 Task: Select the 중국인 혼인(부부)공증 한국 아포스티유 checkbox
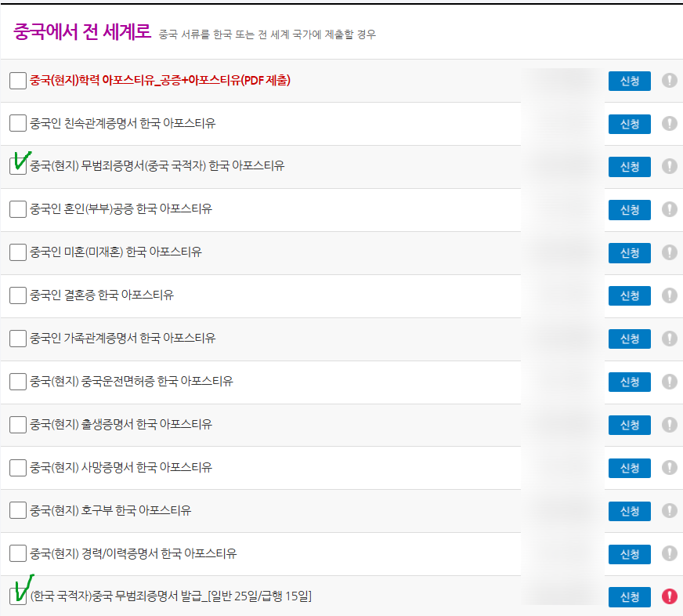pos(18,209)
